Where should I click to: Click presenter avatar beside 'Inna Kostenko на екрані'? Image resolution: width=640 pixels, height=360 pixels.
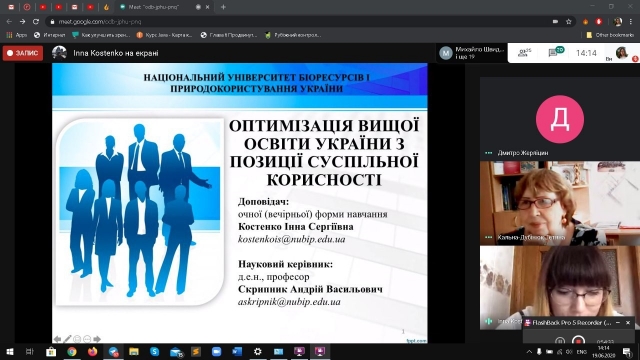coord(59,53)
